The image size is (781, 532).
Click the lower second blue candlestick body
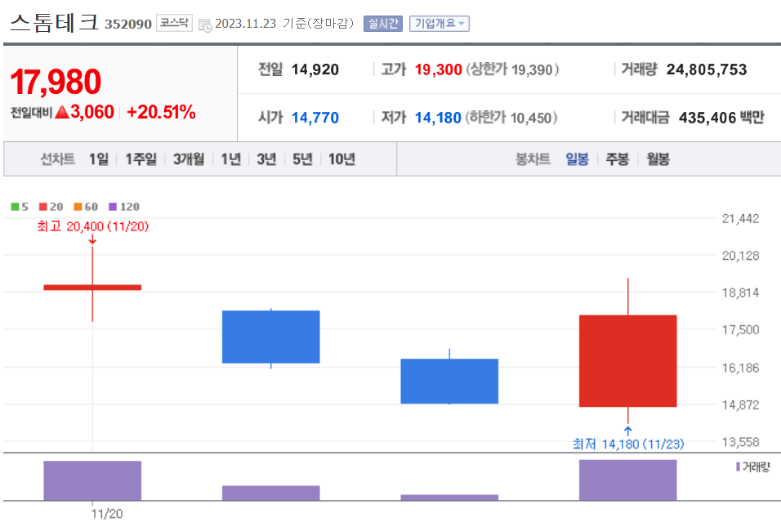(x=449, y=381)
